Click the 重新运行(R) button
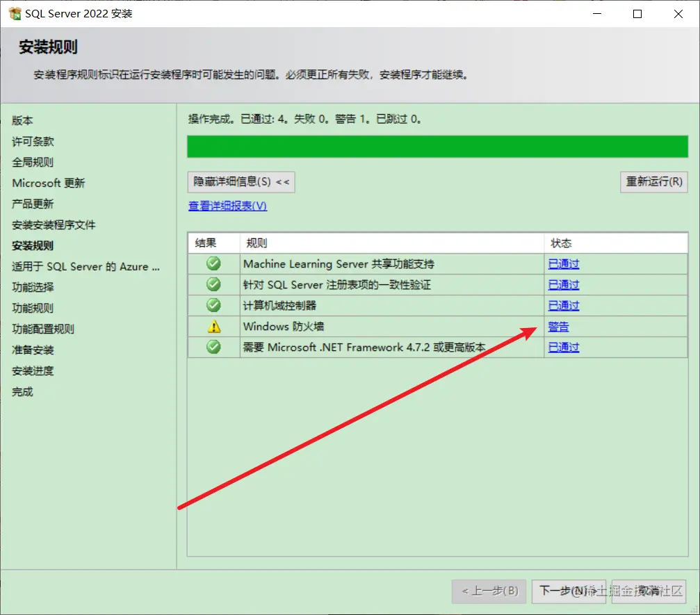Image resolution: width=700 pixels, height=615 pixels. coord(654,182)
